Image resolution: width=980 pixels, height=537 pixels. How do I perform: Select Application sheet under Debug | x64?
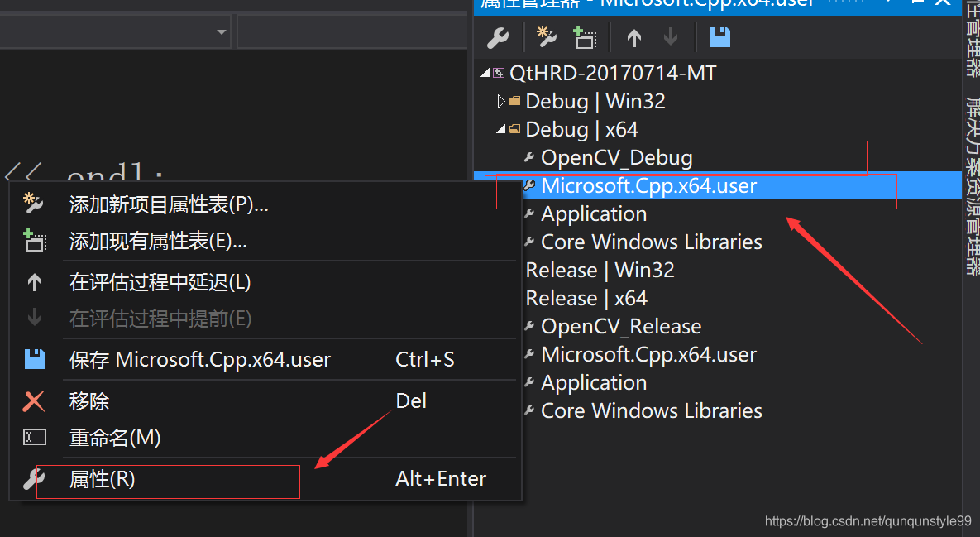(593, 213)
